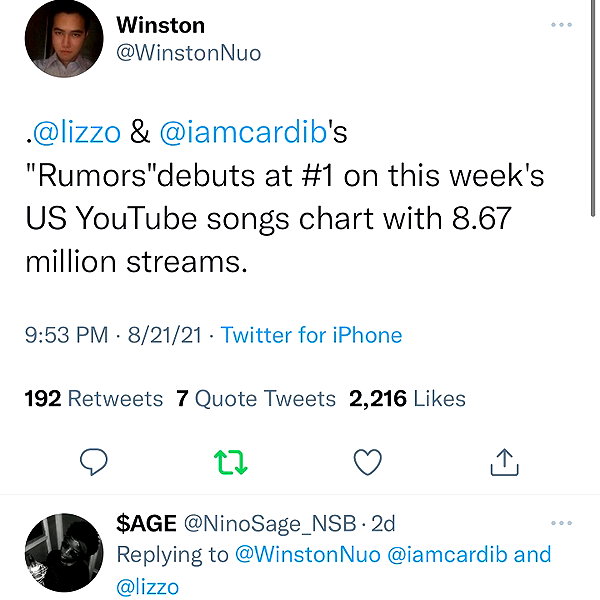
Task: View the 7 Quote Tweets list
Action: pos(256,398)
